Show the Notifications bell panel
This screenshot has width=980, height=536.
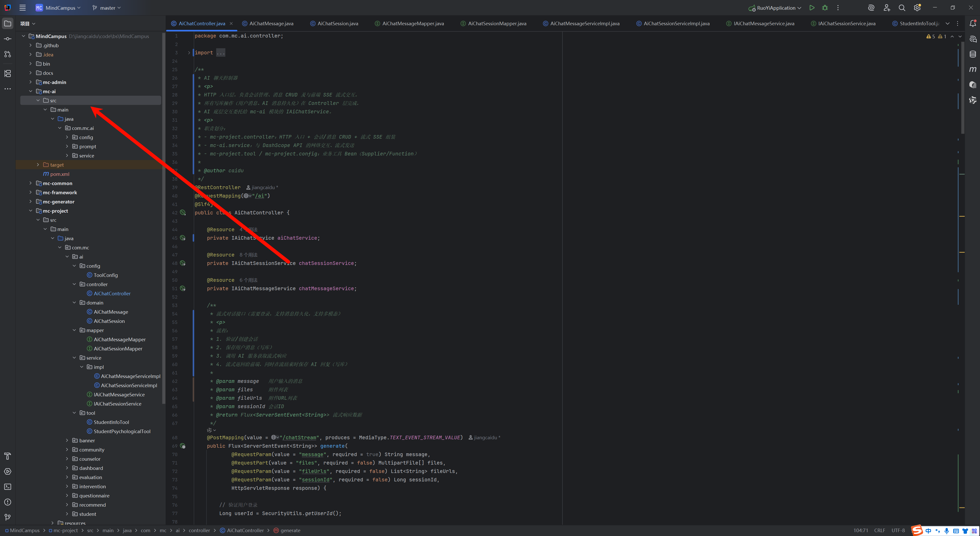972,23
